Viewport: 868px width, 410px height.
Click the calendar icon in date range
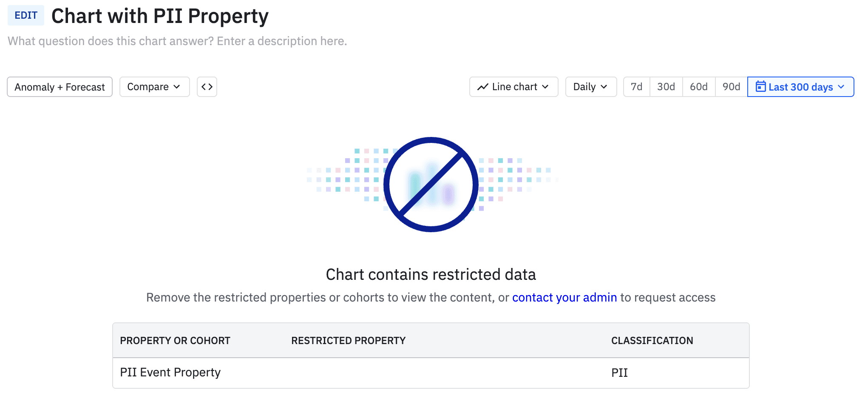click(x=760, y=87)
